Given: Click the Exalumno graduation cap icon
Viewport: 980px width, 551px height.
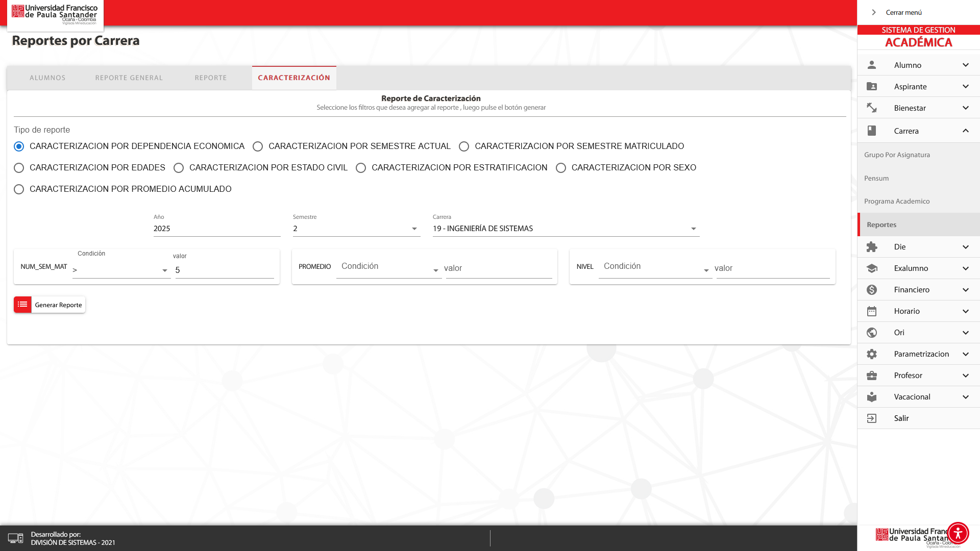Looking at the screenshot, I should 872,268.
